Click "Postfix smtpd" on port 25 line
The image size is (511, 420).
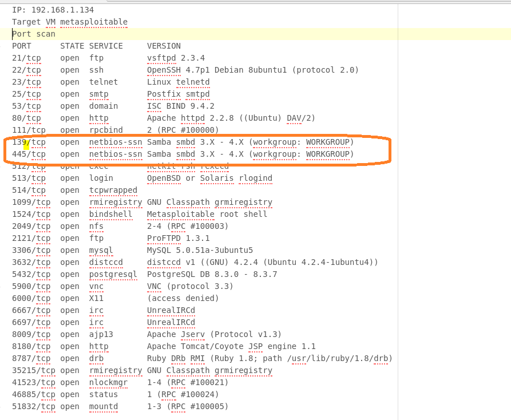178,94
